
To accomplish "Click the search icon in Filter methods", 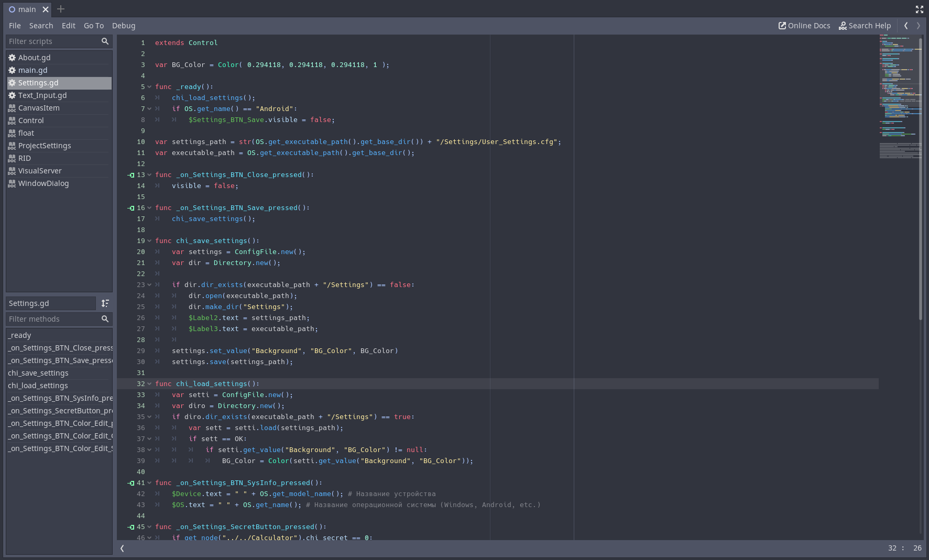I will tap(105, 319).
